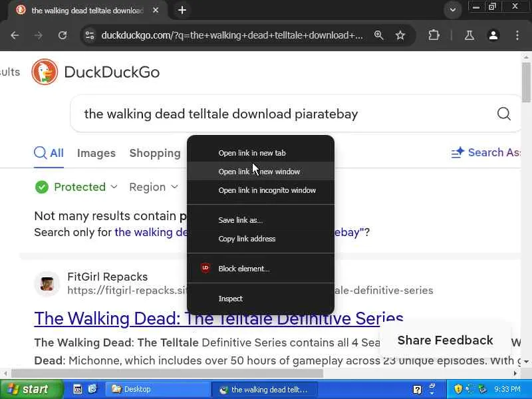The height and width of the screenshot is (399, 532).
Task: Click the taskbar clock 9:33 PM
Action: (x=507, y=389)
